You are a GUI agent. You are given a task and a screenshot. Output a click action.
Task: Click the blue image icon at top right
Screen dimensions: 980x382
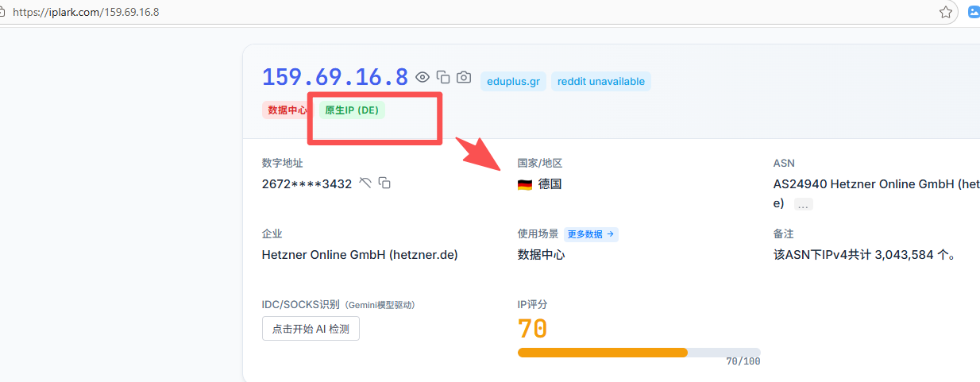(x=974, y=12)
